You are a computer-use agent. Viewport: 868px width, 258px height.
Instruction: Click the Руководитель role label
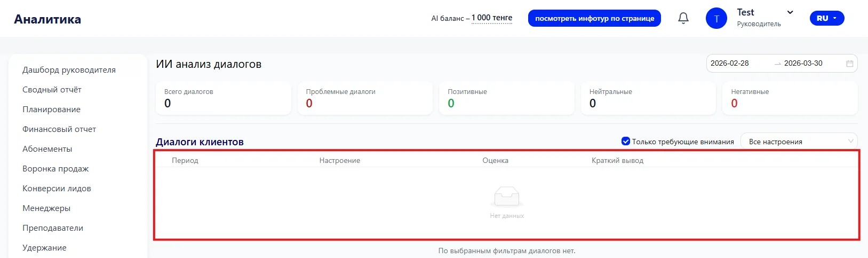[759, 24]
